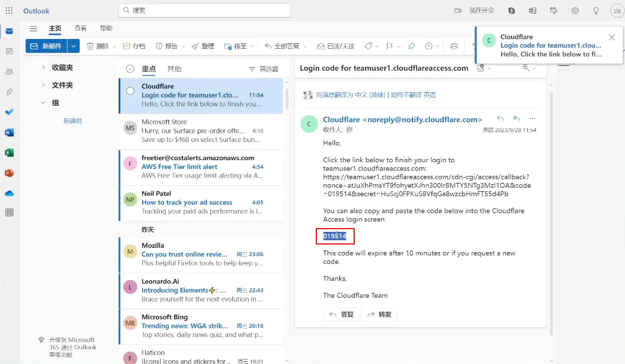625x364 pixels.
Task: Open Settings gear icon
Action: 575,11
